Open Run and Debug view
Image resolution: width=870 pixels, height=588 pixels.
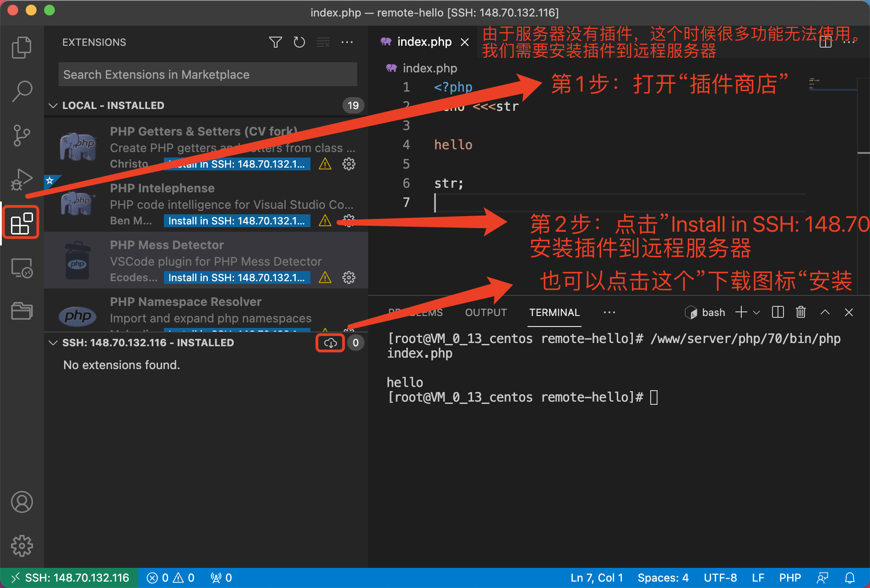pyautogui.click(x=22, y=179)
